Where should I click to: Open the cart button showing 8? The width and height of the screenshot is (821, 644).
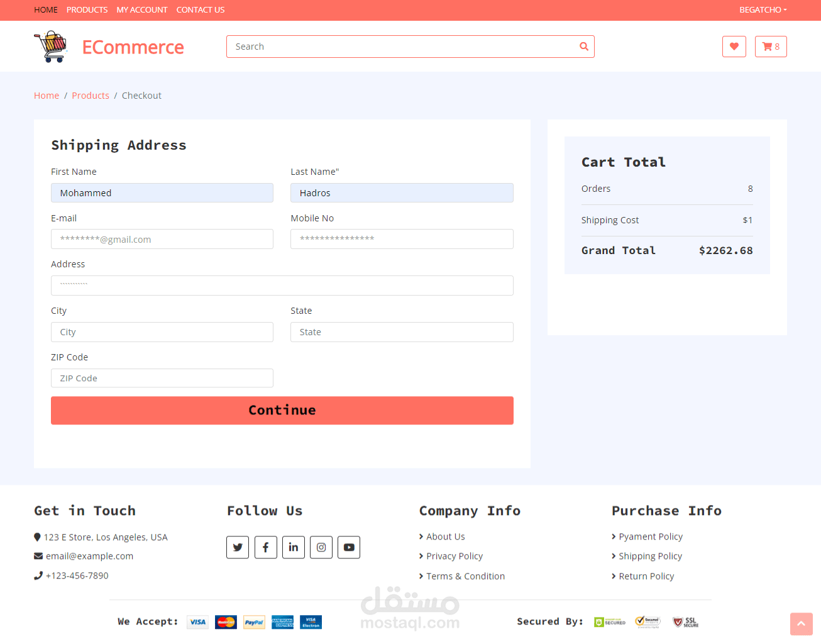(x=771, y=47)
